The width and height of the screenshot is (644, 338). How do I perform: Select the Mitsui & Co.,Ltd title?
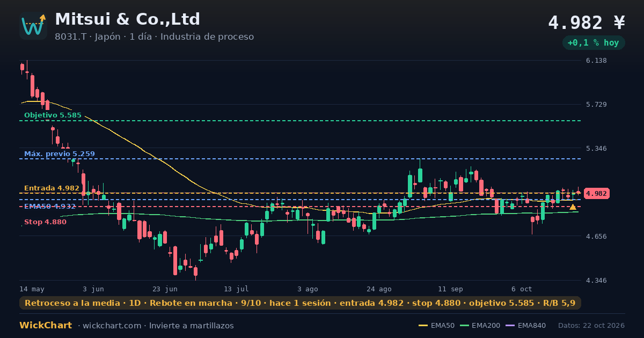(127, 19)
